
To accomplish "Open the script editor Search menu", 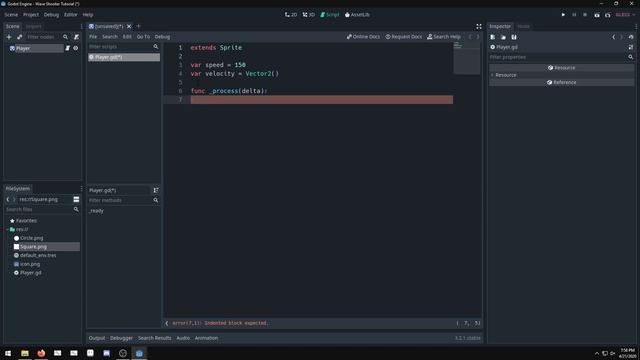I will (x=110, y=37).
